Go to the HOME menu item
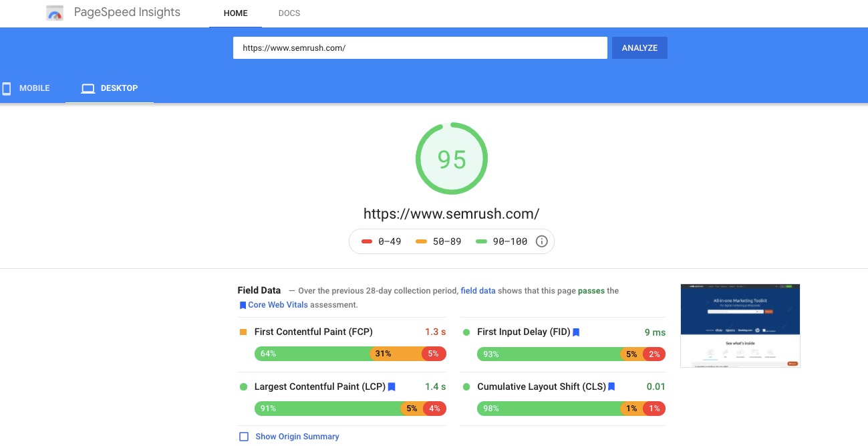This screenshot has height=446, width=868. tap(235, 13)
